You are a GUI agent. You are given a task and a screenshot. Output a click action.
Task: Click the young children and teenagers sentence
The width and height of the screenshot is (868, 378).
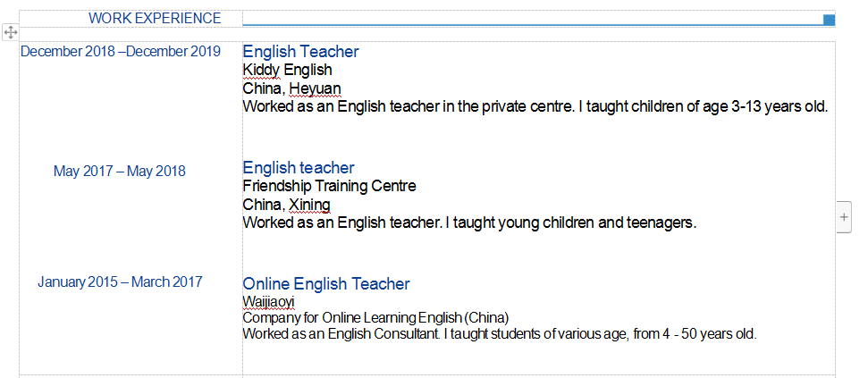click(x=469, y=223)
